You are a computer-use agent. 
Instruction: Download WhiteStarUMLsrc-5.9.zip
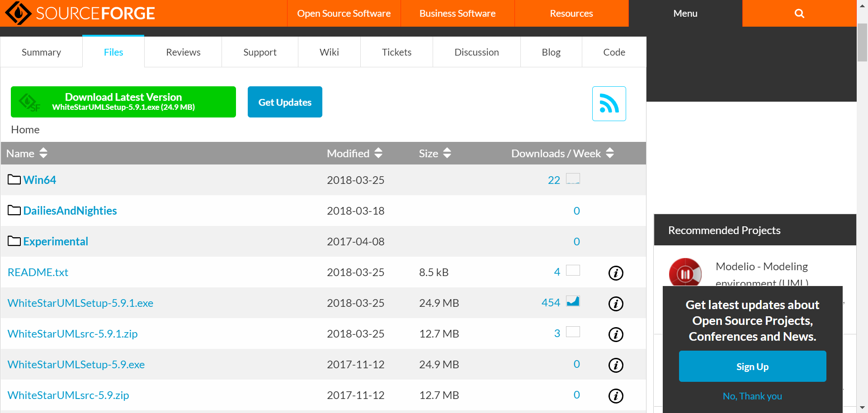(68, 395)
